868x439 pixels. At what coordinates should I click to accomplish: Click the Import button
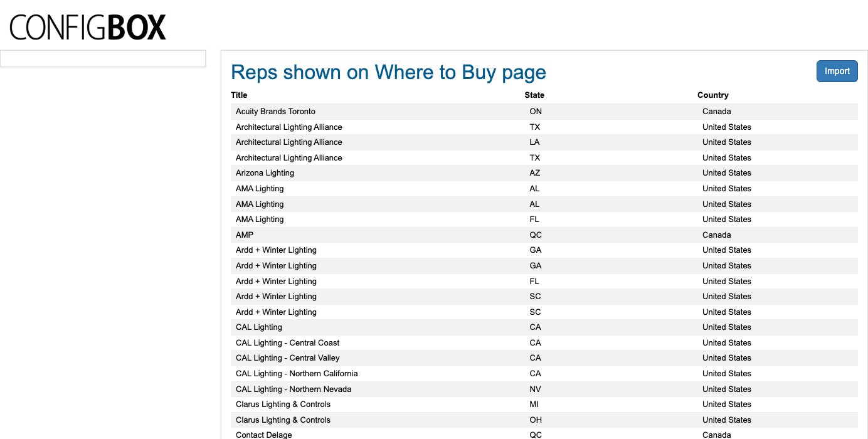(837, 71)
